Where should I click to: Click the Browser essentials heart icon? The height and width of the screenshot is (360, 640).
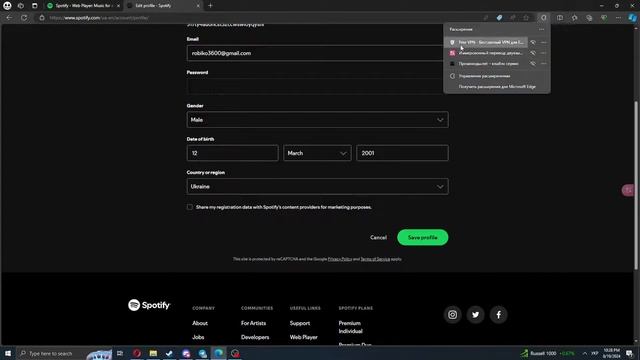pyautogui.click(x=604, y=18)
